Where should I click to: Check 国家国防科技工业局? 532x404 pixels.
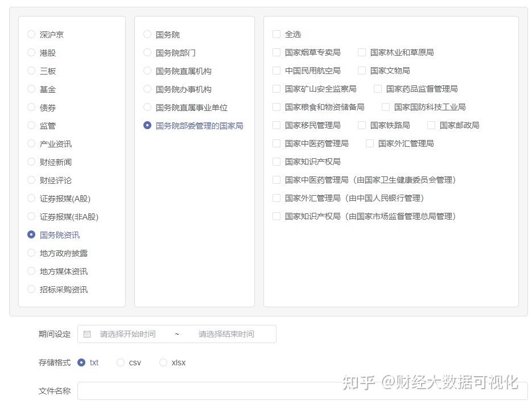click(x=386, y=107)
